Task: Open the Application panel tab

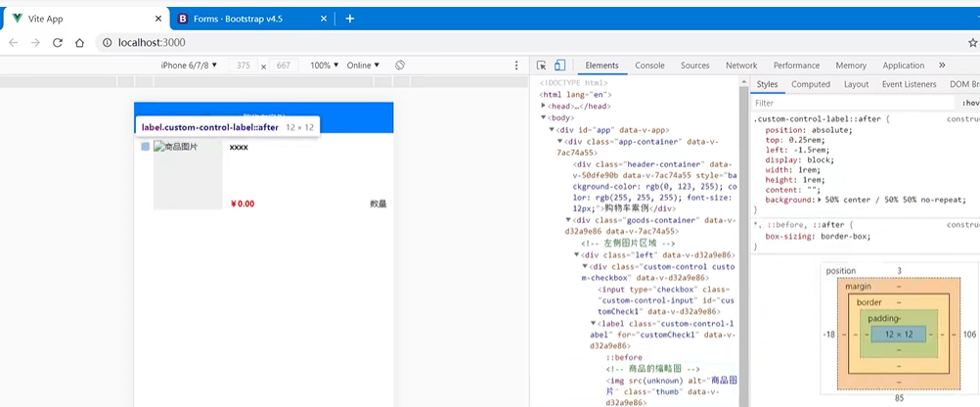Action: 903,65
